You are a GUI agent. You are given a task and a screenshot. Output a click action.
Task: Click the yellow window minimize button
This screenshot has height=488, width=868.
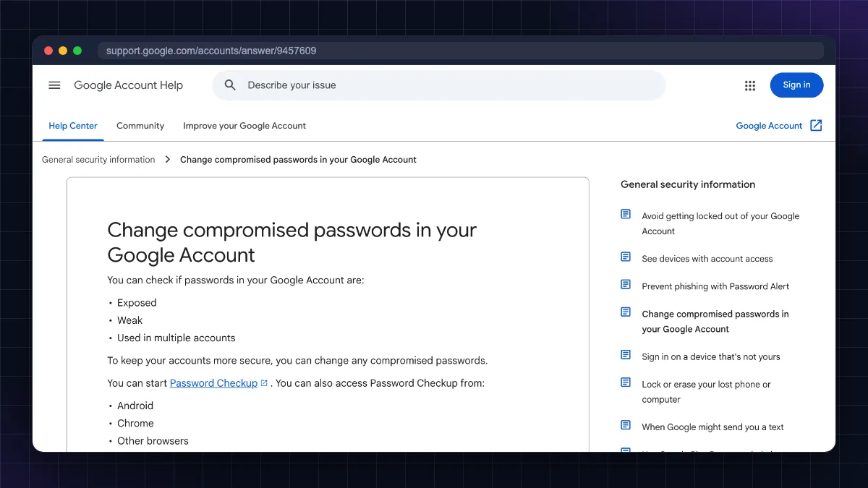63,51
